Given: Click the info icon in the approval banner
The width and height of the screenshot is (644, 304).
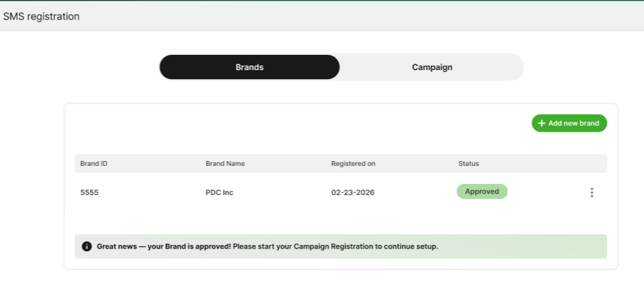Looking at the screenshot, I should pos(87,246).
